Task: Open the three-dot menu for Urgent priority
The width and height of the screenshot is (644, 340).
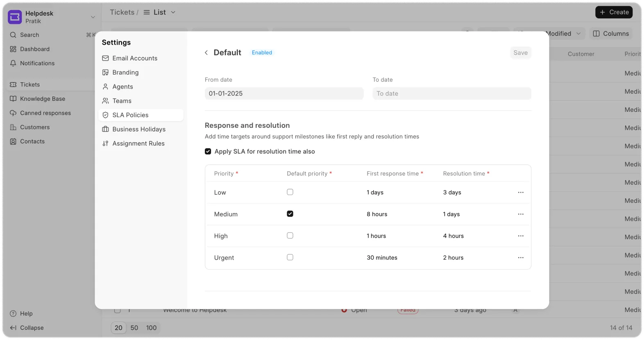Action: click(x=521, y=258)
